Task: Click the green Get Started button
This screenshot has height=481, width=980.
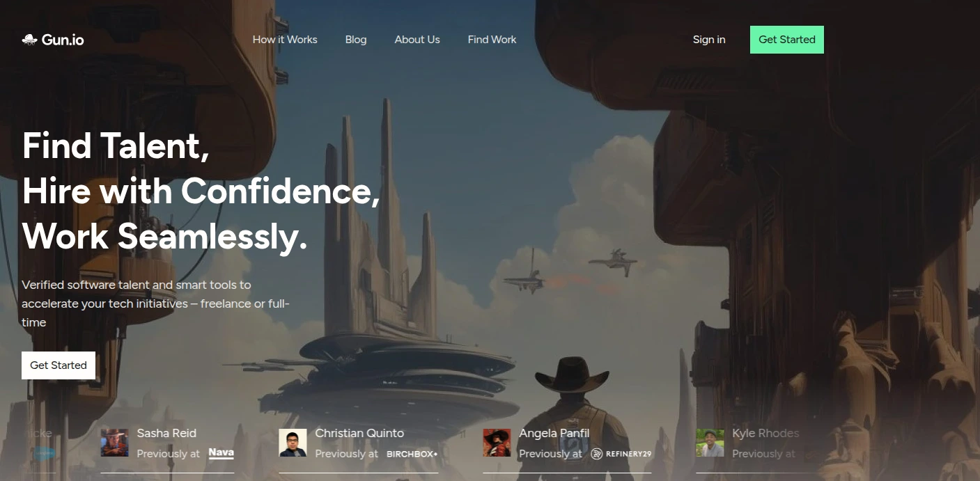Action: coord(787,40)
